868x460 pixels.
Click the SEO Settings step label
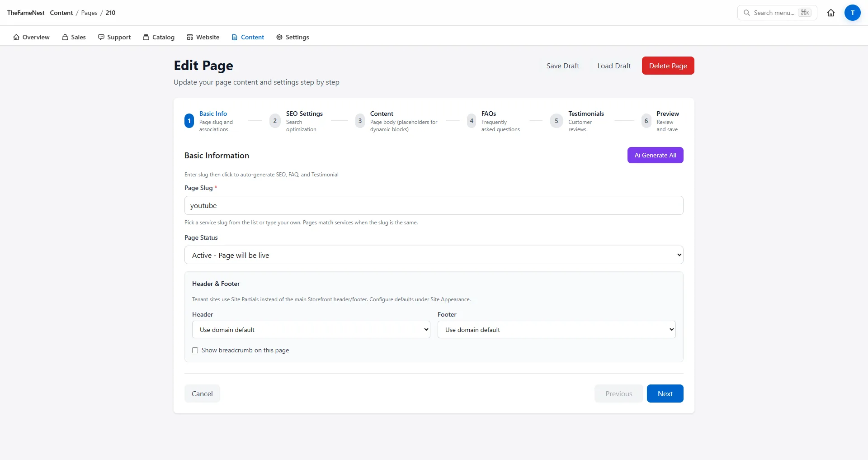(x=304, y=114)
